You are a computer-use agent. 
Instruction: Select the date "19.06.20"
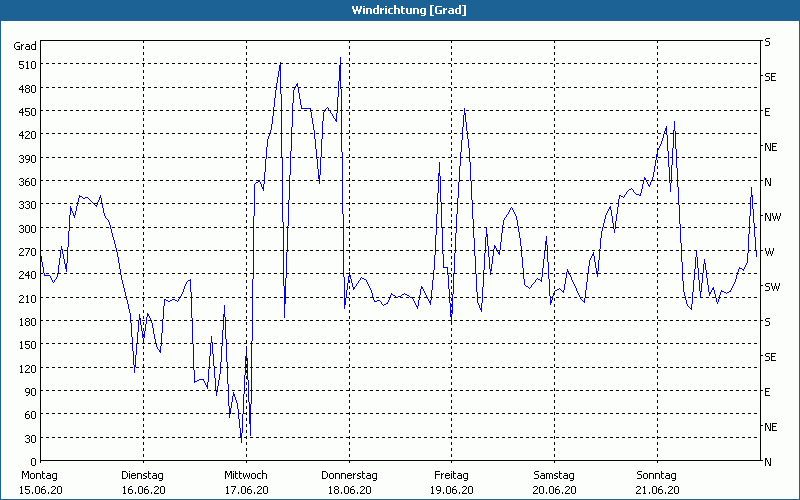452,490
